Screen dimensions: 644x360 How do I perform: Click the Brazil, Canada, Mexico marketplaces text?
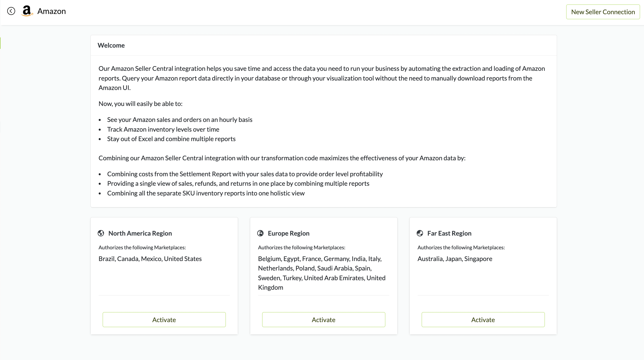click(x=150, y=259)
